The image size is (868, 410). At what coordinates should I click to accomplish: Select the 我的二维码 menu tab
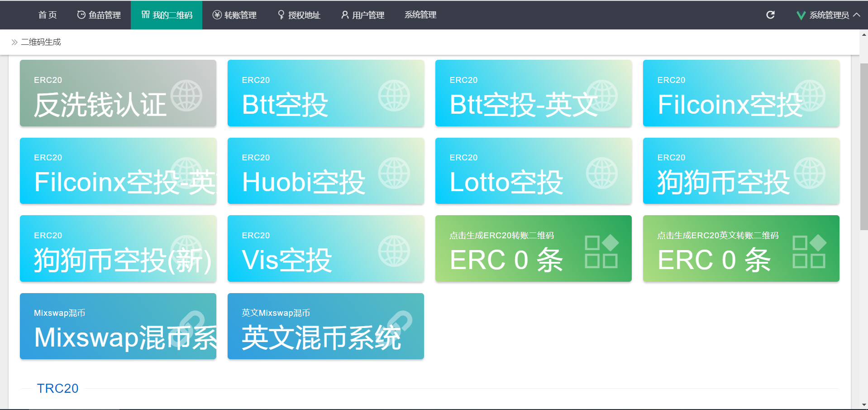(x=167, y=15)
